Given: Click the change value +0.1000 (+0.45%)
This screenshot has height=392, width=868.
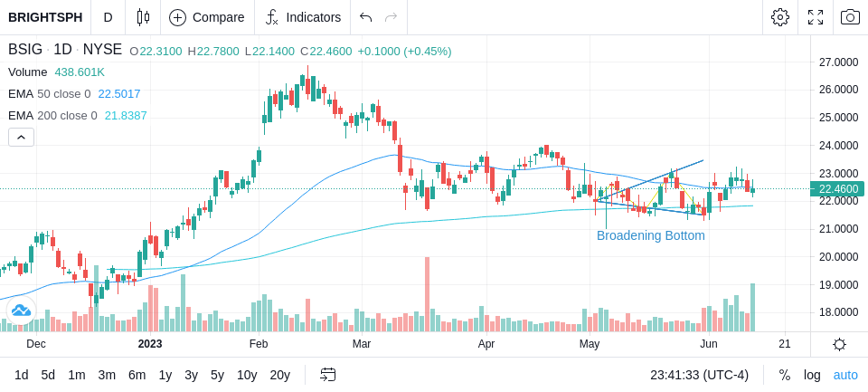Looking at the screenshot, I should (404, 52).
